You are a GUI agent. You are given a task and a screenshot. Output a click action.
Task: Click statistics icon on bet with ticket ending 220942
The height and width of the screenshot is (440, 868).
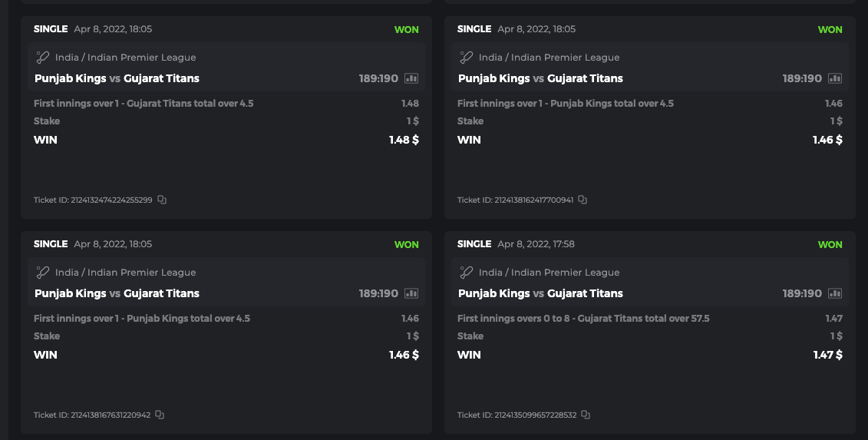[411, 293]
